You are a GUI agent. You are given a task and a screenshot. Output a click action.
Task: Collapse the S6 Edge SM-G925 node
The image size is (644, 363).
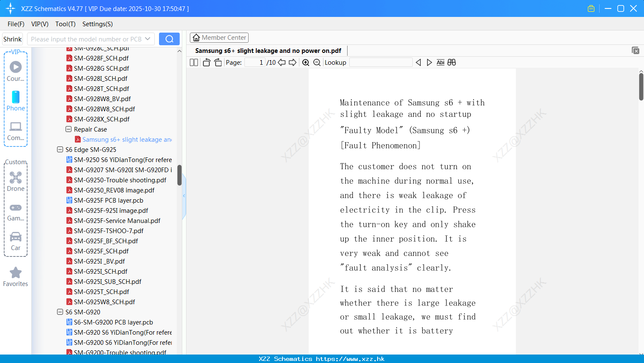click(60, 149)
